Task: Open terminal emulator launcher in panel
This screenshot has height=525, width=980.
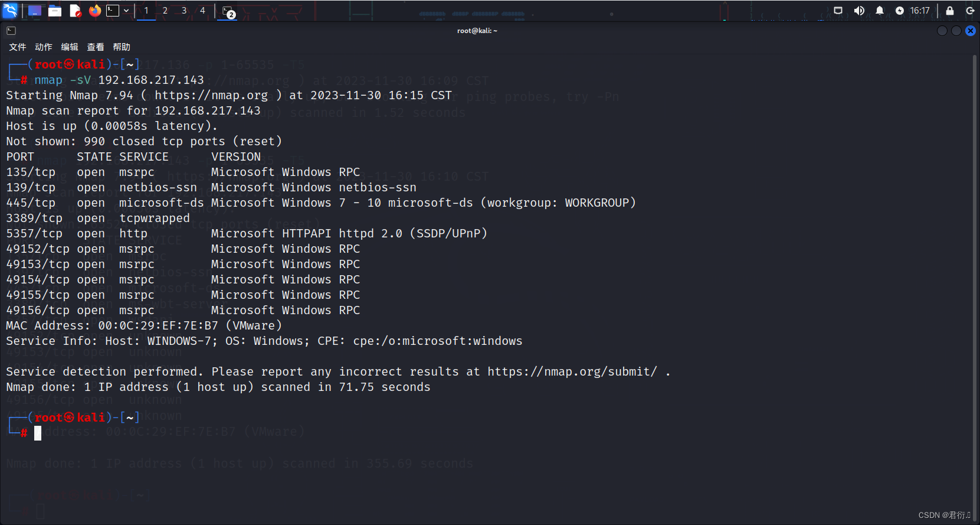Action: coord(113,11)
